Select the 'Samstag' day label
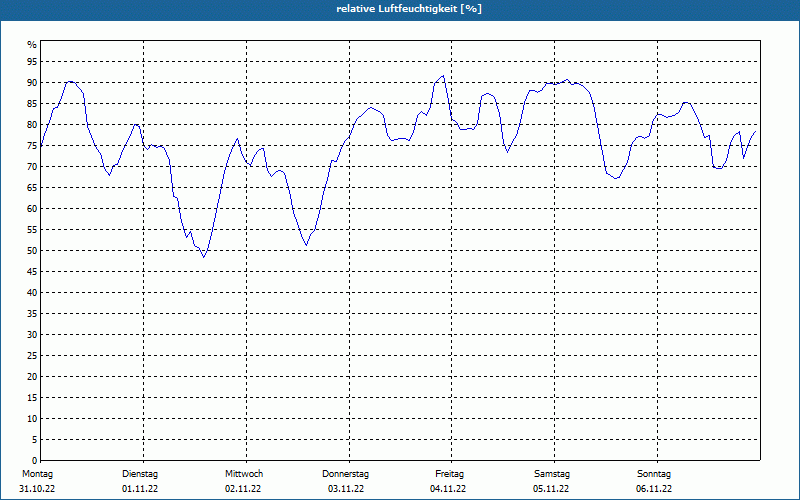 (x=552, y=474)
